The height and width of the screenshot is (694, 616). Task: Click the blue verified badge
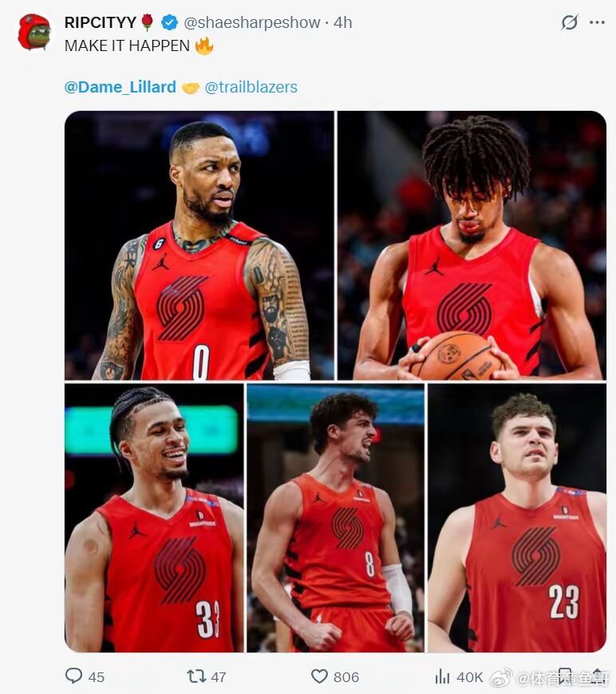point(169,22)
